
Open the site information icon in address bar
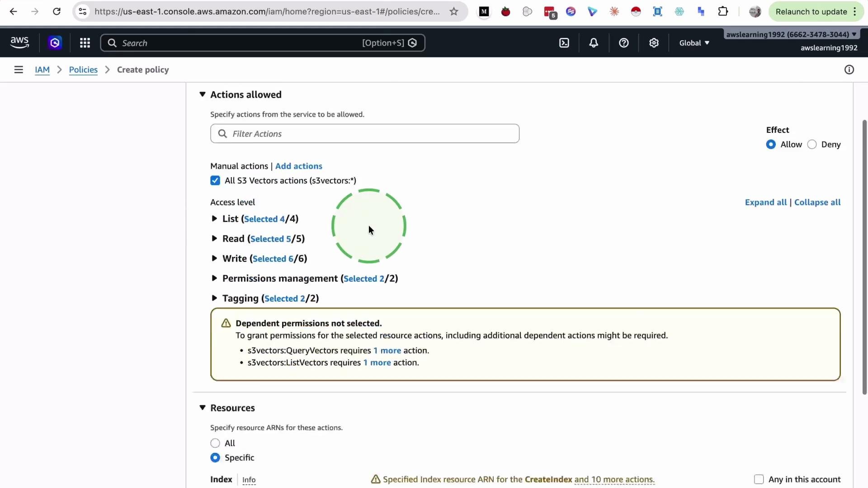[x=83, y=12]
